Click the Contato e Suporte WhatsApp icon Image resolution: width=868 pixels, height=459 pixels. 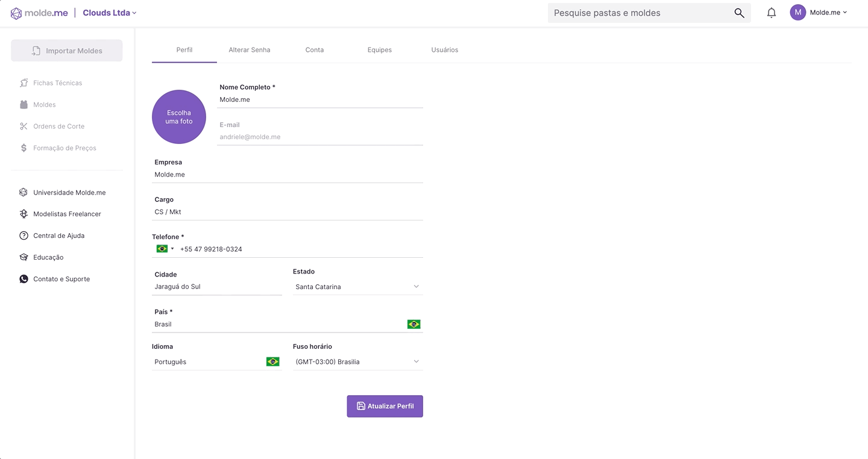point(24,279)
